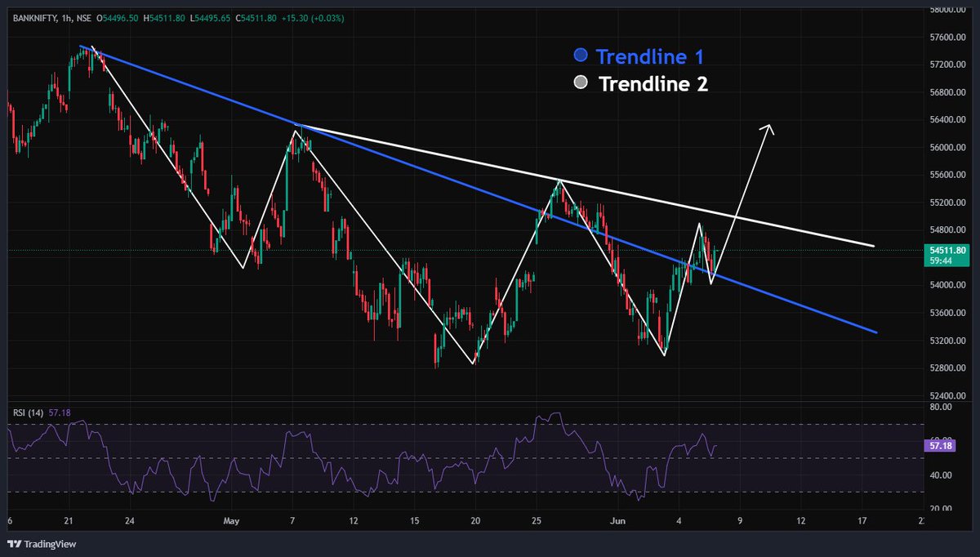This screenshot has width=980, height=557.
Task: Click the blue circle beside Trendline 1
Action: 581,56
